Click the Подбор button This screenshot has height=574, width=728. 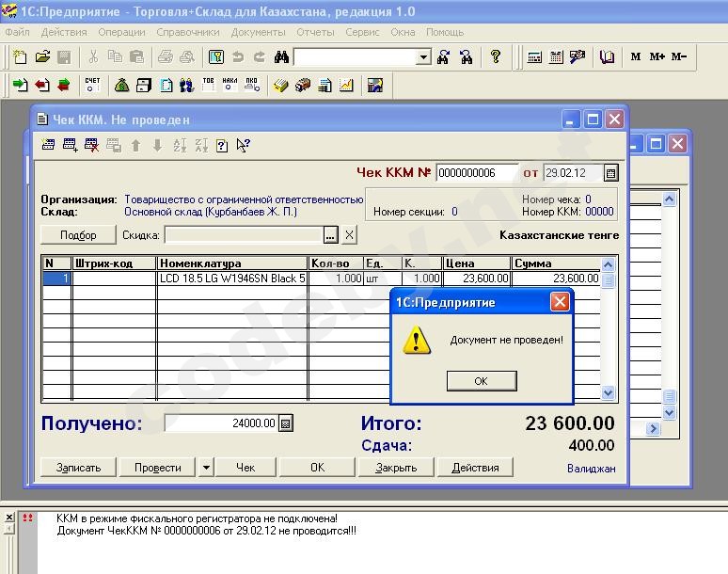[78, 235]
